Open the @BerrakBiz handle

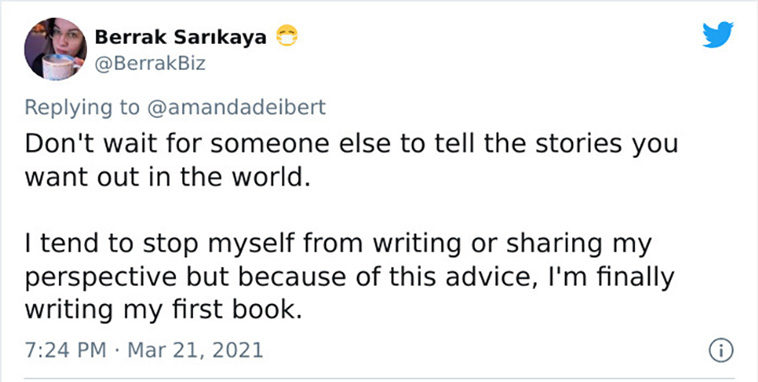(150, 64)
